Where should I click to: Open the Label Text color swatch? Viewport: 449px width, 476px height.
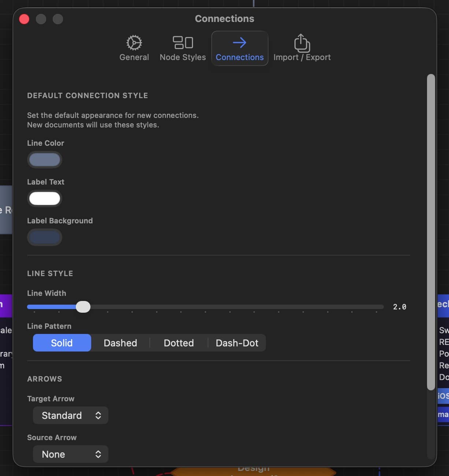click(x=45, y=198)
